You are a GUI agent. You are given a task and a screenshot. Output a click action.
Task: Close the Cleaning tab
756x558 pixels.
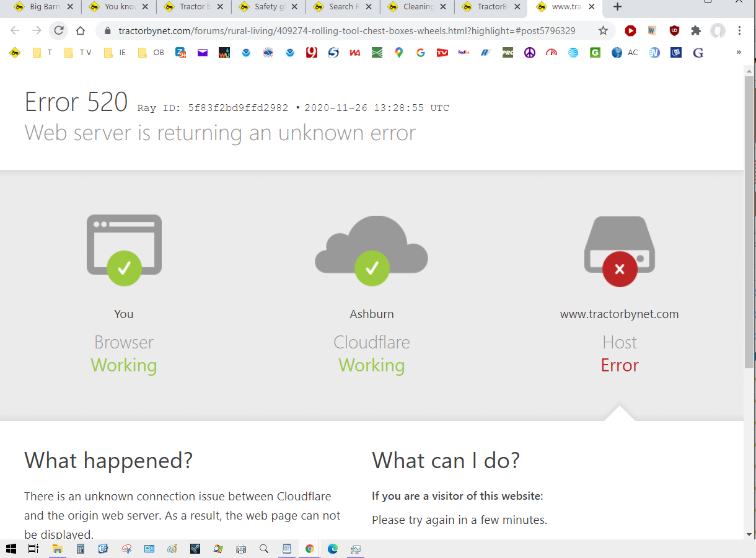click(x=445, y=7)
